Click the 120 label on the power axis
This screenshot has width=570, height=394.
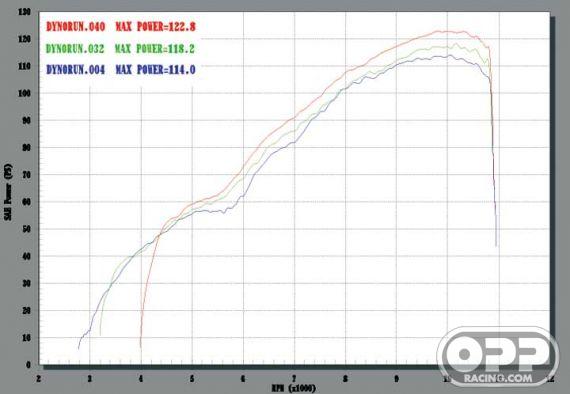[x=24, y=39]
